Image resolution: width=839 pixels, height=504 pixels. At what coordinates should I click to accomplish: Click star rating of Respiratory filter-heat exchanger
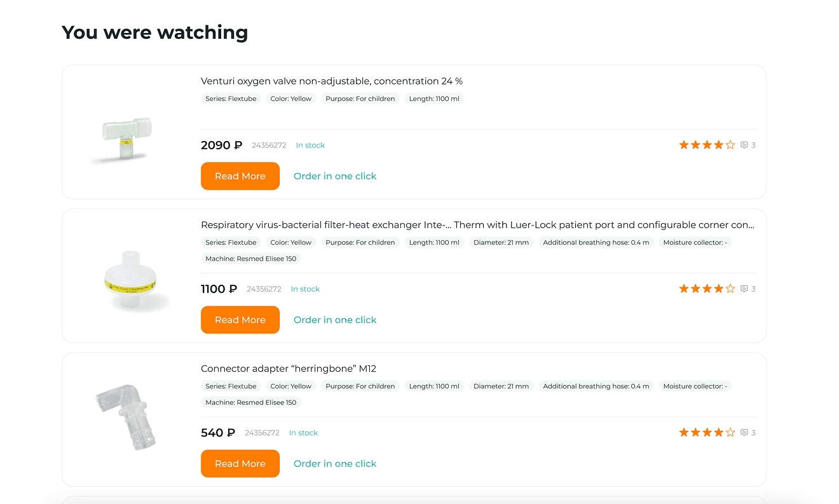pyautogui.click(x=707, y=289)
